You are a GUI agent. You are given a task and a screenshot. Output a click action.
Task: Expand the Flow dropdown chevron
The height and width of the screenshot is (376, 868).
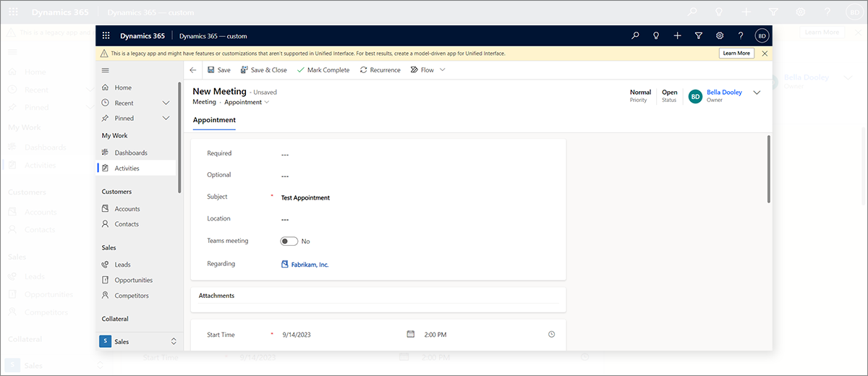tap(443, 70)
